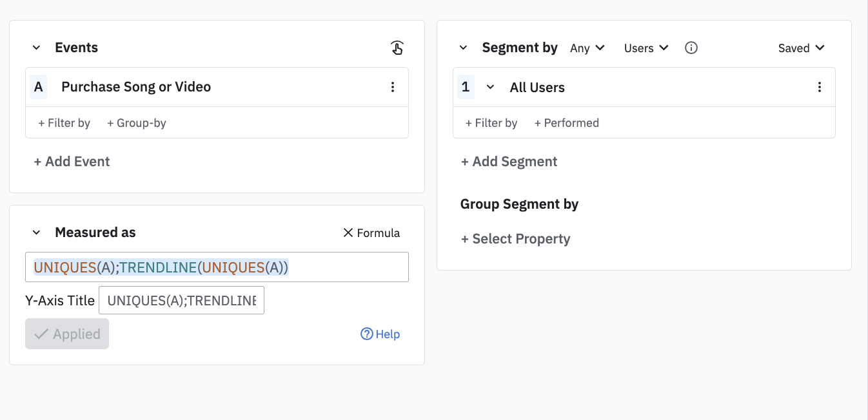Viewport: 868px width, 420px height.
Task: Collapse the Measured as section
Action: coord(37,233)
